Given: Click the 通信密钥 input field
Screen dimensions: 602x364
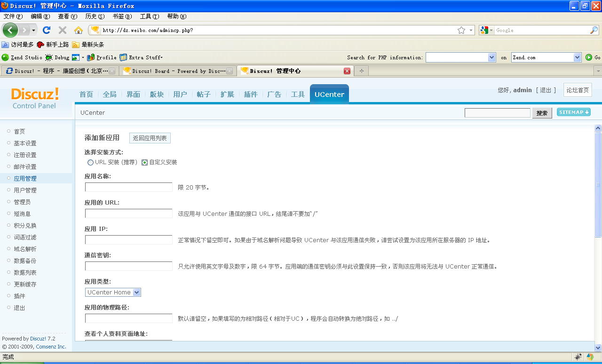Looking at the screenshot, I should (x=129, y=266).
